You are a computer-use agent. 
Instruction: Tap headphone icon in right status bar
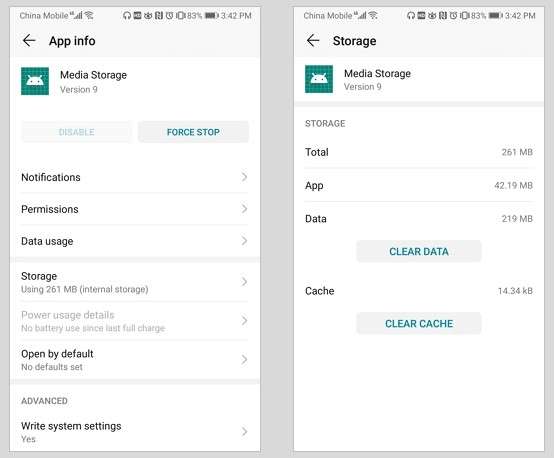[411, 16]
